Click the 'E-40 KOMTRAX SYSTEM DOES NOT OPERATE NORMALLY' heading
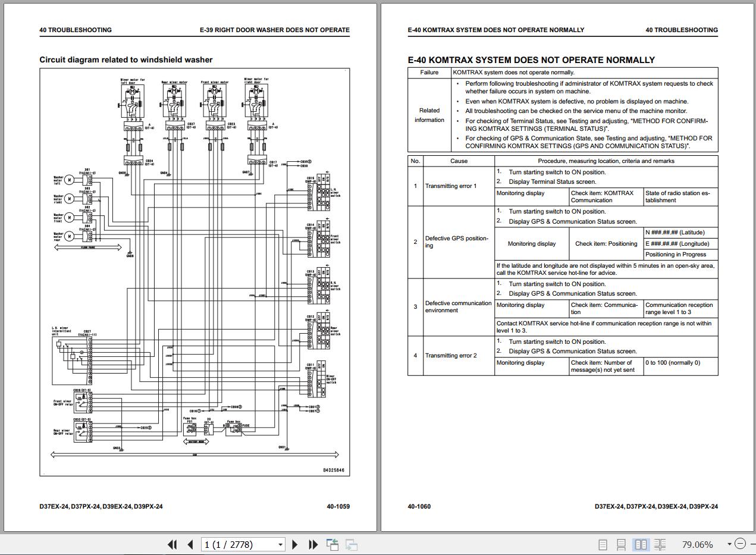The width and height of the screenshot is (756, 555). click(531, 60)
